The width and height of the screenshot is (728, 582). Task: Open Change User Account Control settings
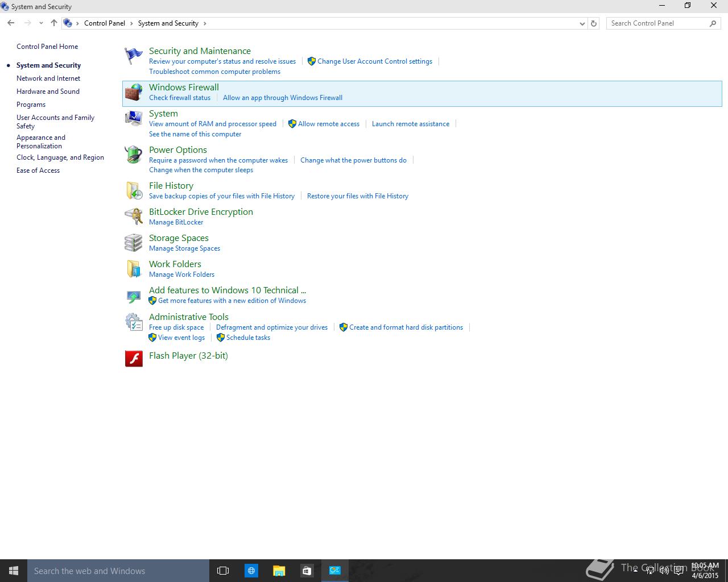click(375, 61)
